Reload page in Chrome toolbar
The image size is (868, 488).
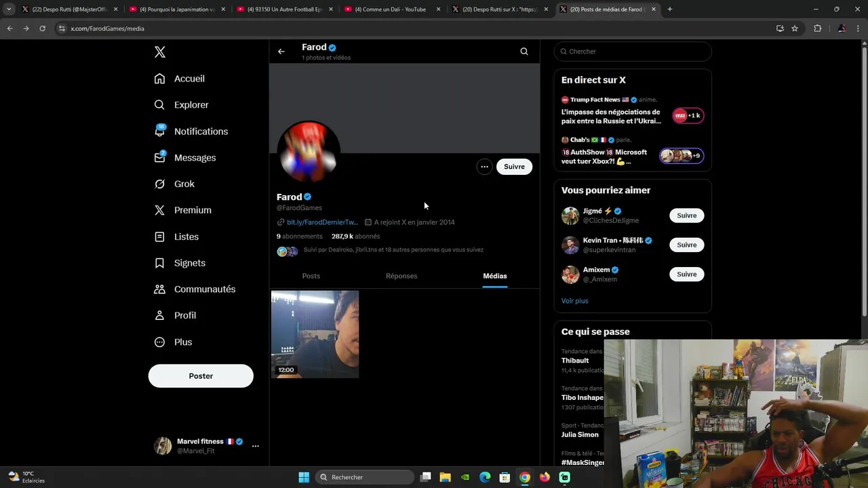click(x=42, y=28)
